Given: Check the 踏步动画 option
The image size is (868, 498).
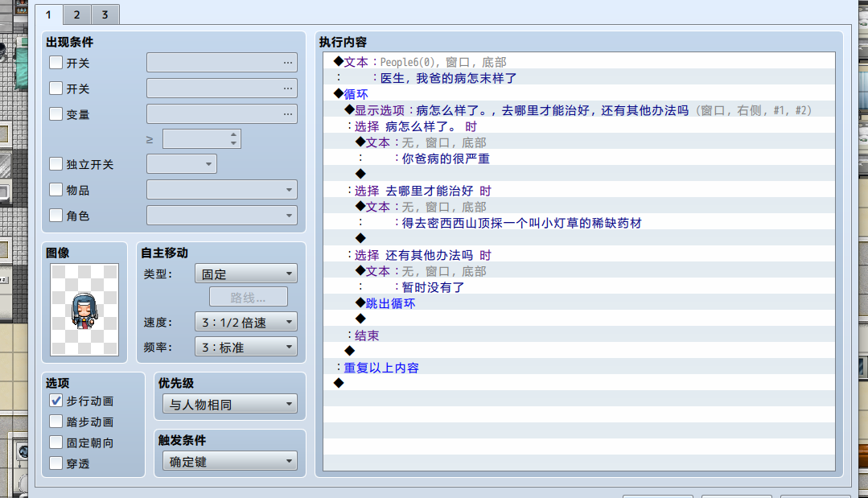Looking at the screenshot, I should (x=56, y=422).
